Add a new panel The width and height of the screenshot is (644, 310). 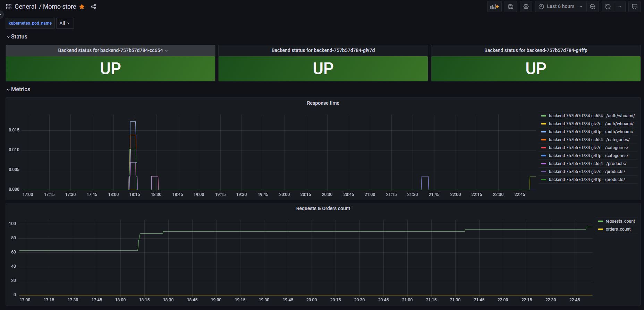pos(494,7)
